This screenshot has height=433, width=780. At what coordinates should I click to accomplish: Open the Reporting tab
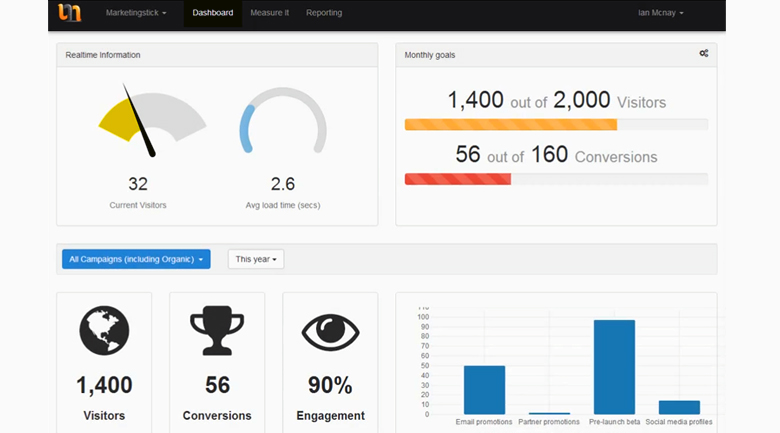click(x=324, y=13)
